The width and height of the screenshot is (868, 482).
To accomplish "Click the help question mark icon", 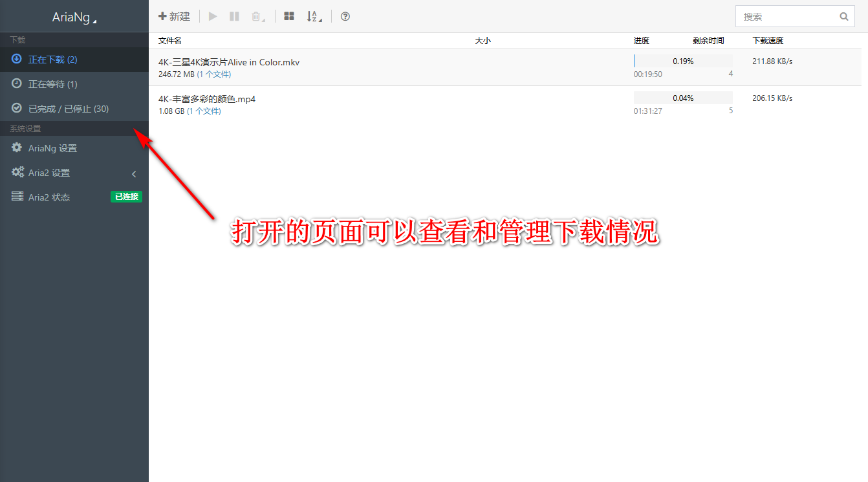I will point(345,16).
